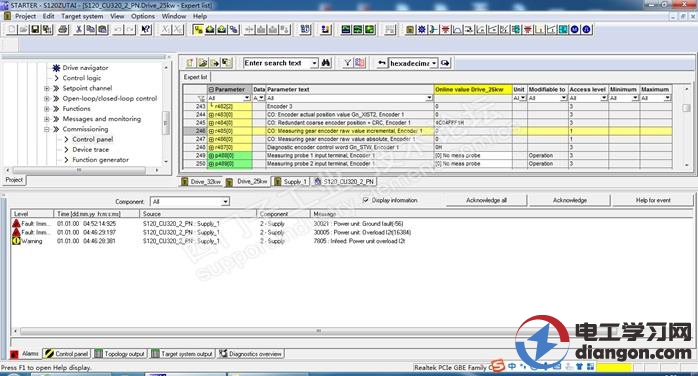
Task: Select the 30021 Power unit Ground fault message
Action: [x=358, y=224]
